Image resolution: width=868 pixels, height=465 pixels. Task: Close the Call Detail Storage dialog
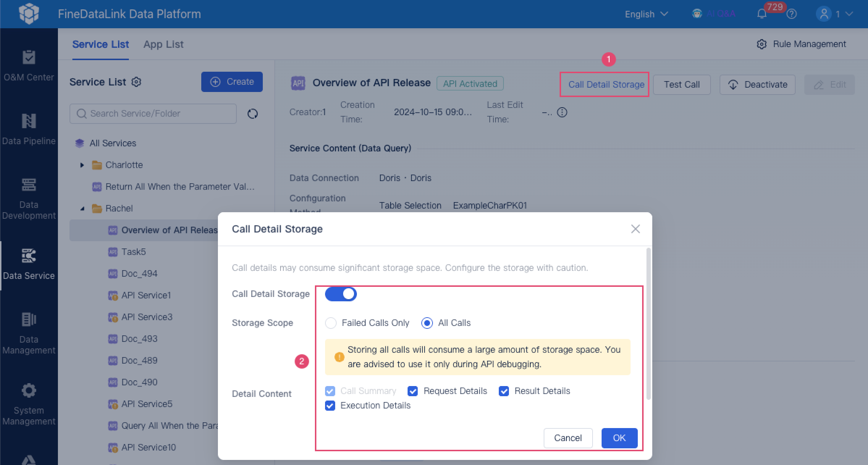click(x=635, y=229)
